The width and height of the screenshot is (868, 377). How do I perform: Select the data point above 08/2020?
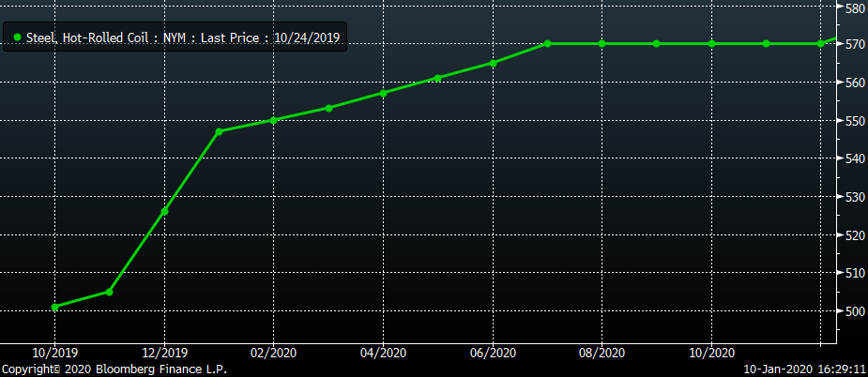[x=602, y=43]
